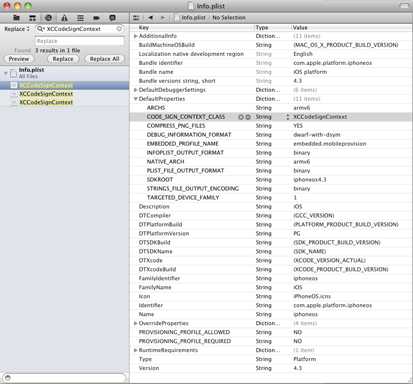This screenshot has height=384, width=413.
Task: Change type popup for CODE_SIGN_CONTEXT_CLASS
Action: (288, 117)
